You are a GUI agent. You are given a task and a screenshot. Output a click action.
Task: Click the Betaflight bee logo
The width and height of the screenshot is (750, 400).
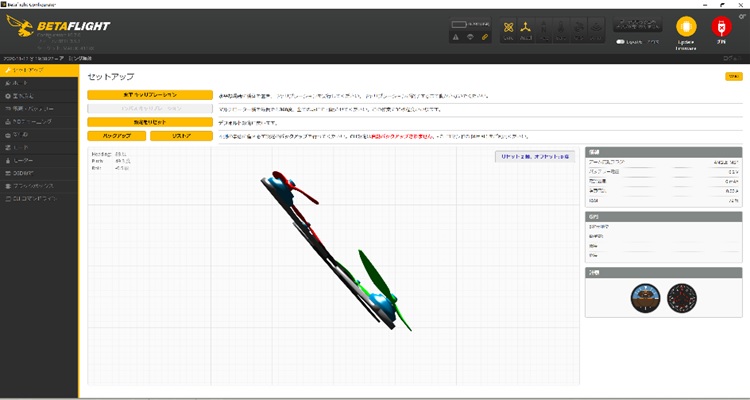(x=20, y=26)
